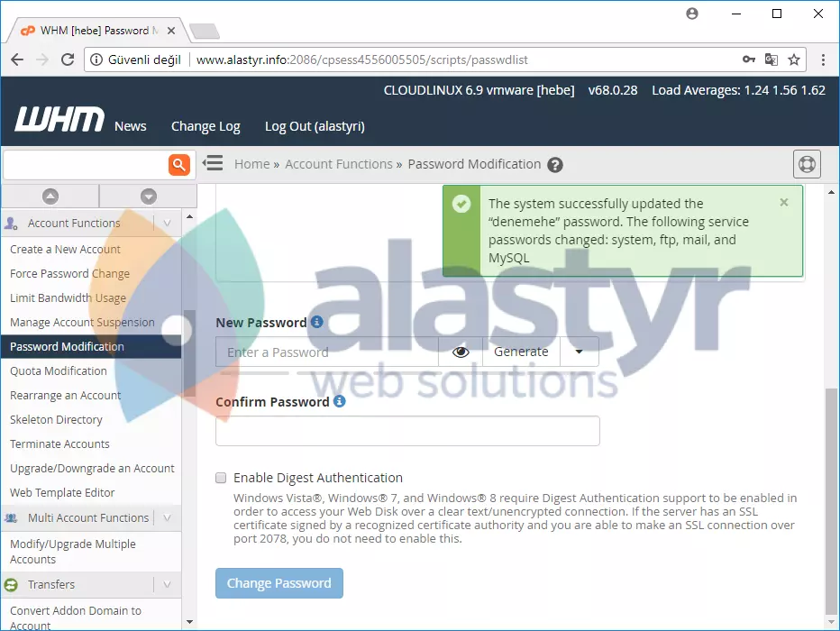Click the Generate password button
The width and height of the screenshot is (840, 631).
pyautogui.click(x=521, y=352)
